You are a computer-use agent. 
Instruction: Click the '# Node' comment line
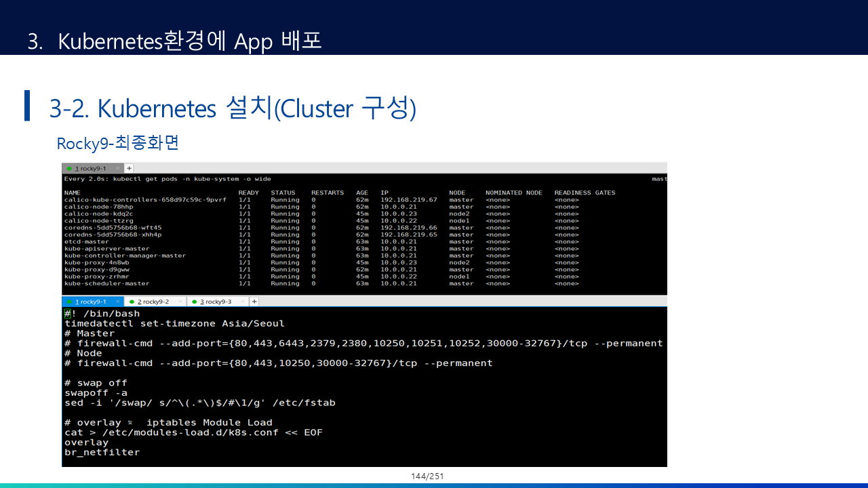click(83, 353)
